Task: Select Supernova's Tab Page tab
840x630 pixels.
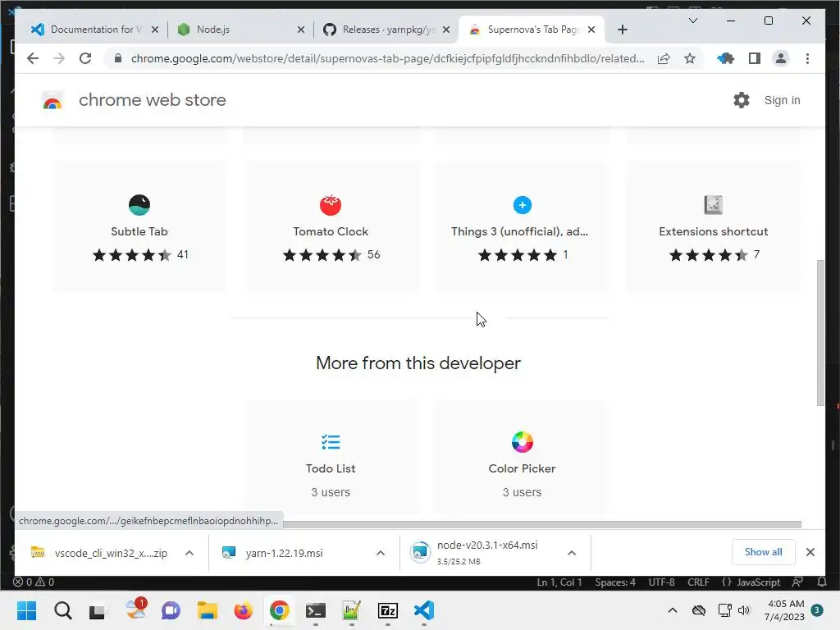Action: [531, 30]
